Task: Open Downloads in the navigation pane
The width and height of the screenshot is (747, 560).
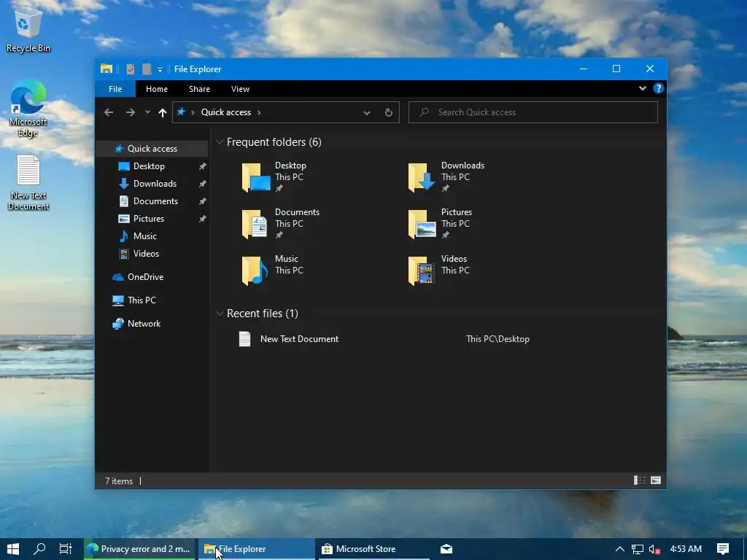Action: pyautogui.click(x=155, y=184)
